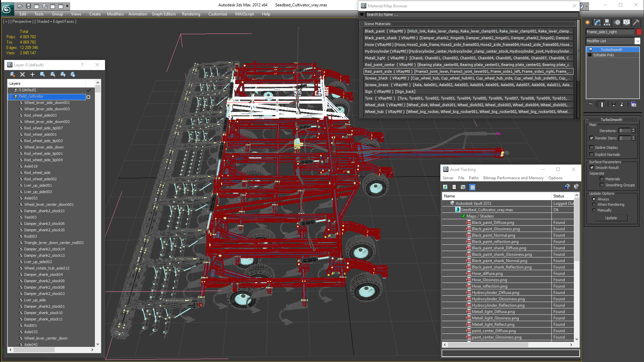Screen dimensions: 644x362
Task: Enable Separate by Materials checkbox
Action: [x=602, y=179]
